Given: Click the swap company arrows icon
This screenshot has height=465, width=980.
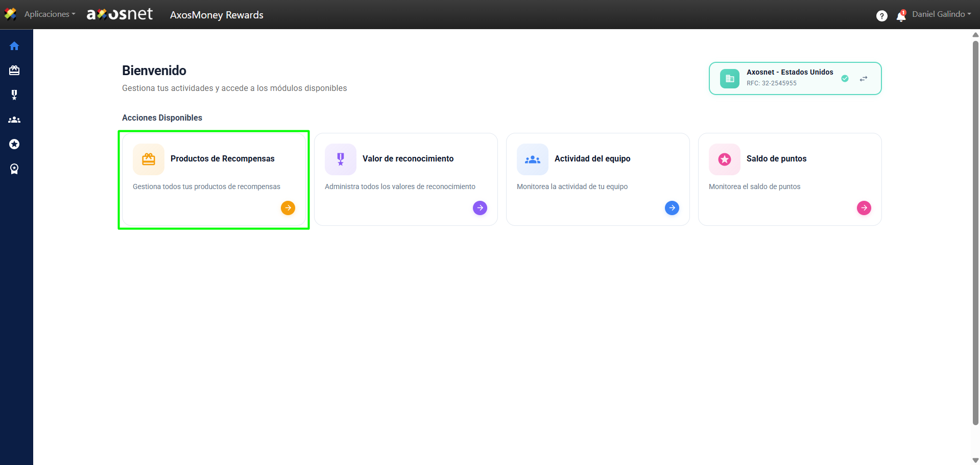Looking at the screenshot, I should coord(863,79).
